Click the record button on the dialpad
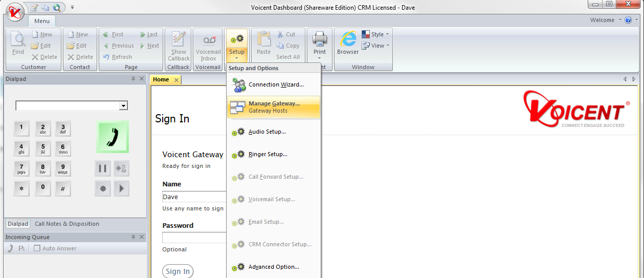Viewport: 644px width, 278px height. (102, 188)
